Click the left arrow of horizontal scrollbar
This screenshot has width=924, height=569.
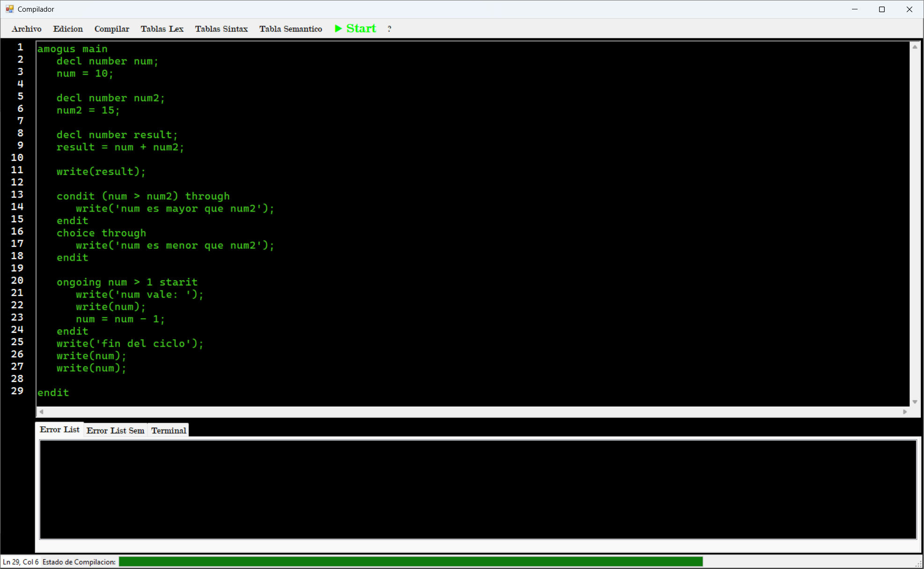click(41, 412)
